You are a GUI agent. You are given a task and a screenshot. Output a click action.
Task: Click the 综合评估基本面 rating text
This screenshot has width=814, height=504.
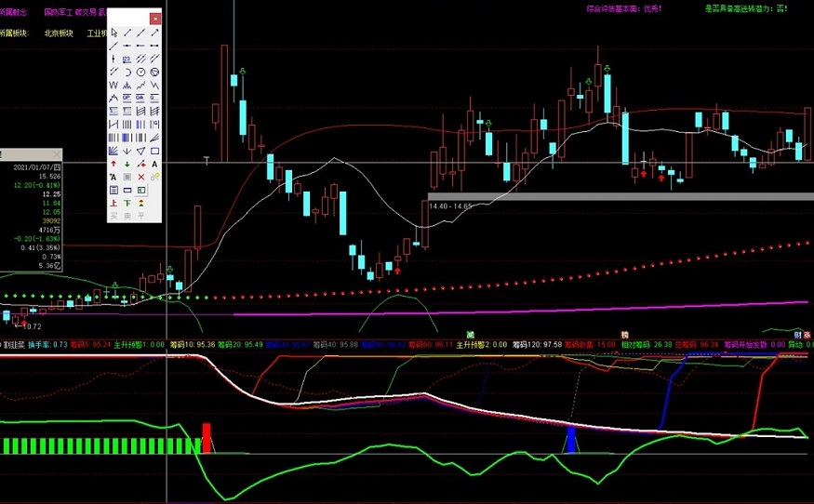tap(624, 8)
